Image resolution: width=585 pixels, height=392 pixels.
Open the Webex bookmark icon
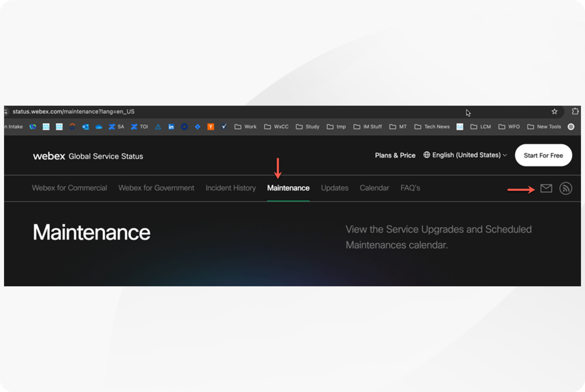coord(33,127)
